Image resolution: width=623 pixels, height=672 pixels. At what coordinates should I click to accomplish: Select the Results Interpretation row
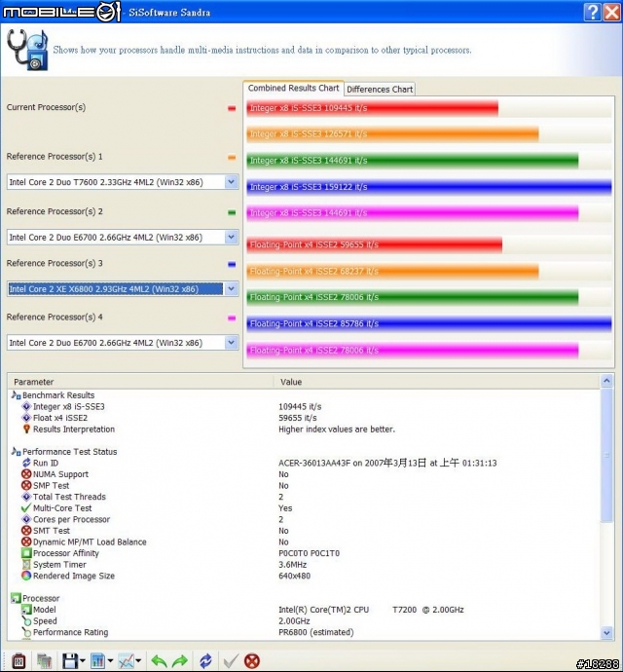(305, 429)
